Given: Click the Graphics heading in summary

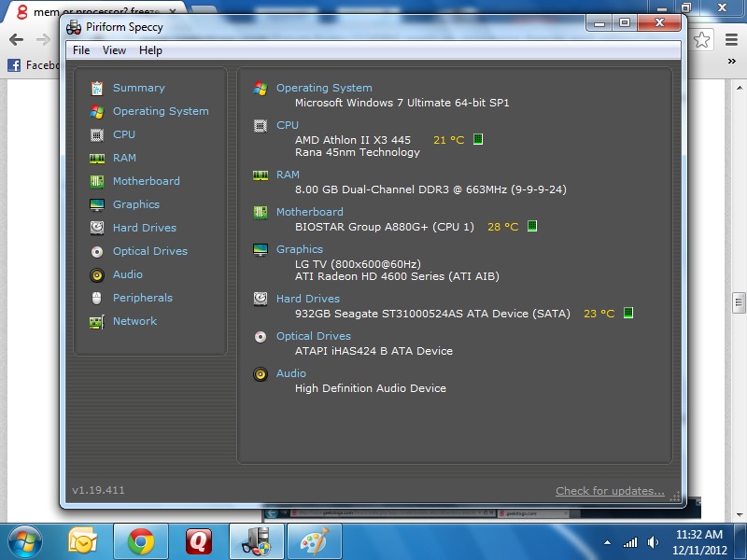Looking at the screenshot, I should (x=300, y=249).
